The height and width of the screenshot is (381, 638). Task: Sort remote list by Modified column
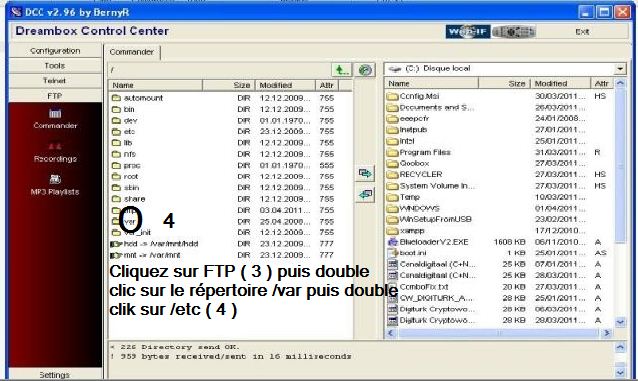pos(285,85)
